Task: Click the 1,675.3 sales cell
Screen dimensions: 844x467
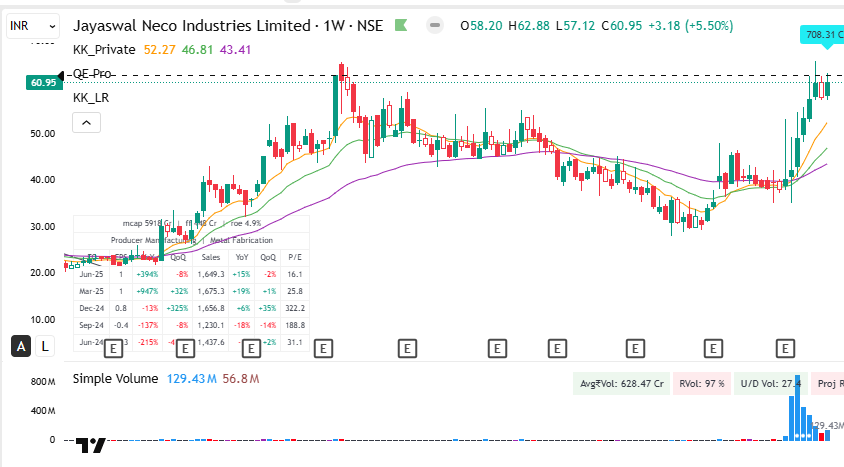Action: (x=211, y=291)
